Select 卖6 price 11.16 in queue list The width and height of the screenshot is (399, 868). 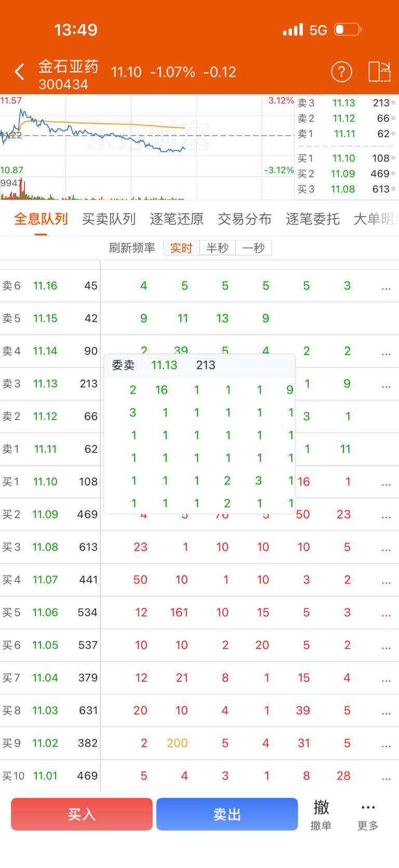[45, 286]
